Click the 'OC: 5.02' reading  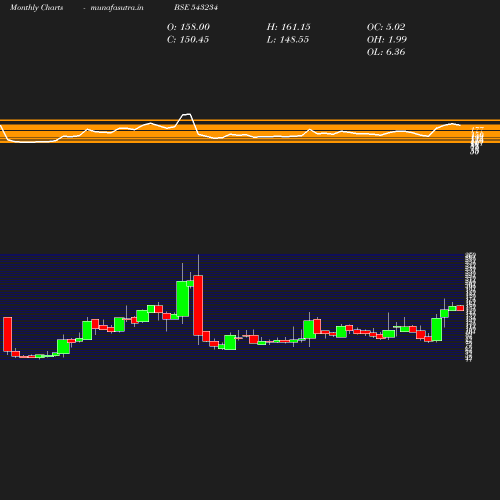386,27
